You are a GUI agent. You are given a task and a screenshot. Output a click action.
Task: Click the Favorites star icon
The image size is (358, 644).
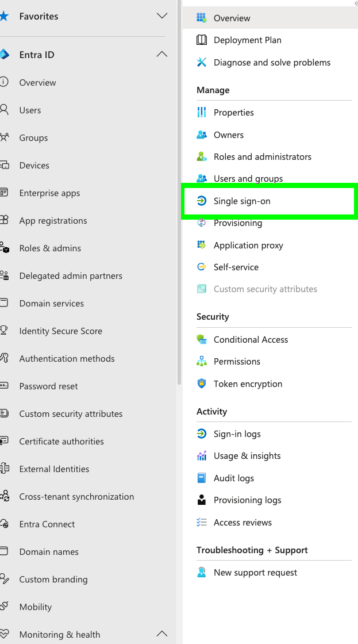tap(3, 17)
